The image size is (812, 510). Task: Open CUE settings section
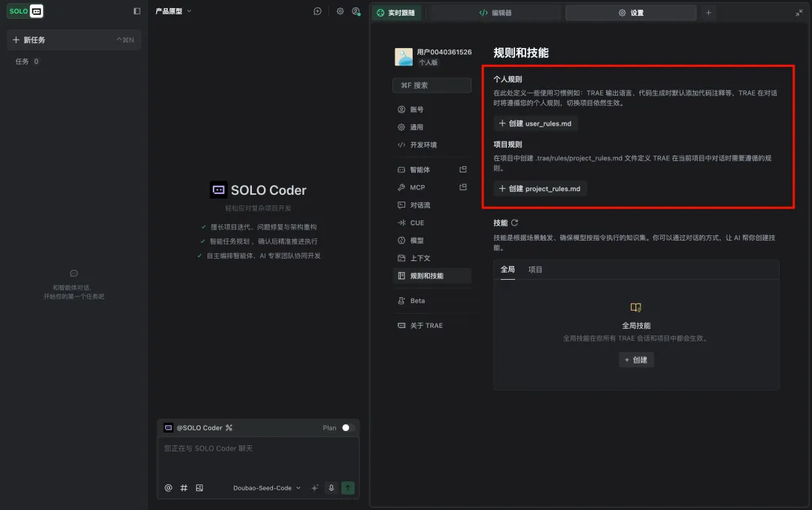(432, 223)
